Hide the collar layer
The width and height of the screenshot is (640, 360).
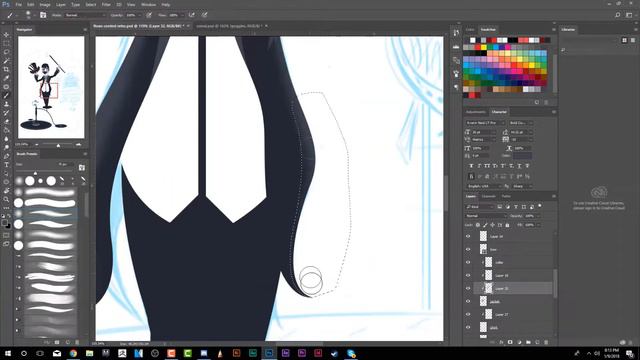[x=468, y=262]
